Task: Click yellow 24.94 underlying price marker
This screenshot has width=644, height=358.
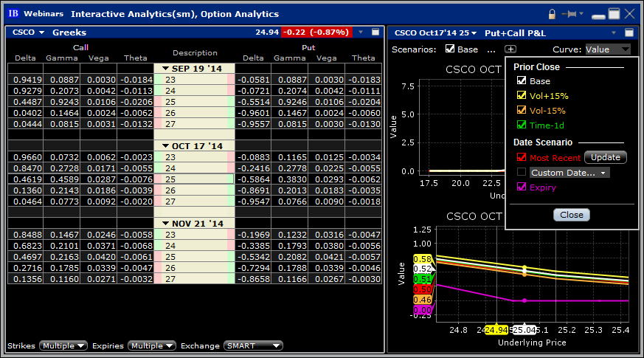Action: (496, 330)
